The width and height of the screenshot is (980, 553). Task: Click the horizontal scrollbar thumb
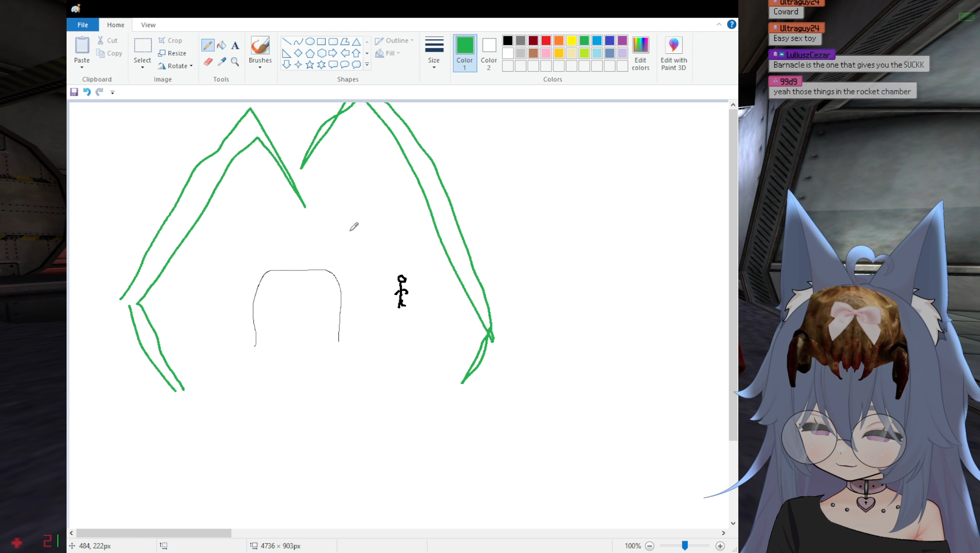154,533
